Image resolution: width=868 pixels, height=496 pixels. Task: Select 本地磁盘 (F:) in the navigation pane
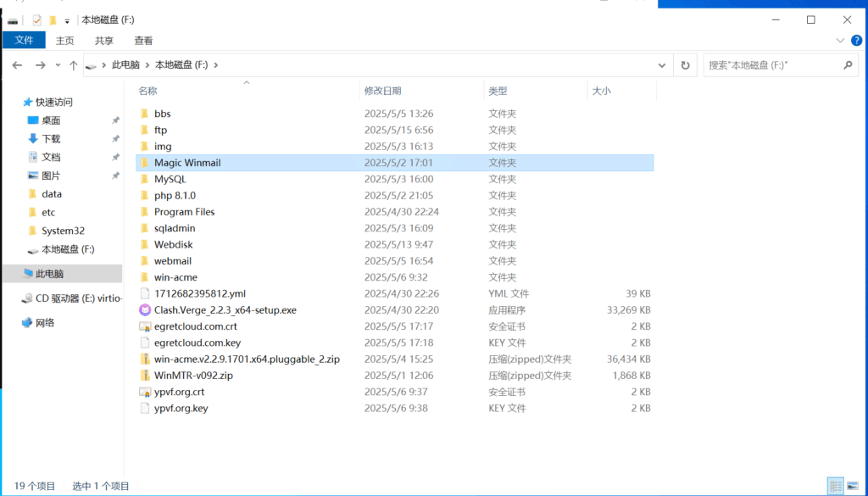(x=68, y=249)
